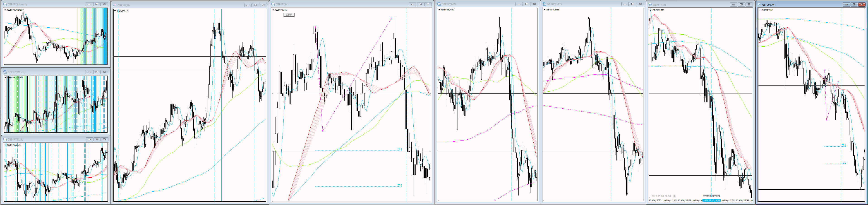Click the GBPJPY,M15 chart window icon
The height and width of the screenshot is (205, 868).
coord(544,4)
